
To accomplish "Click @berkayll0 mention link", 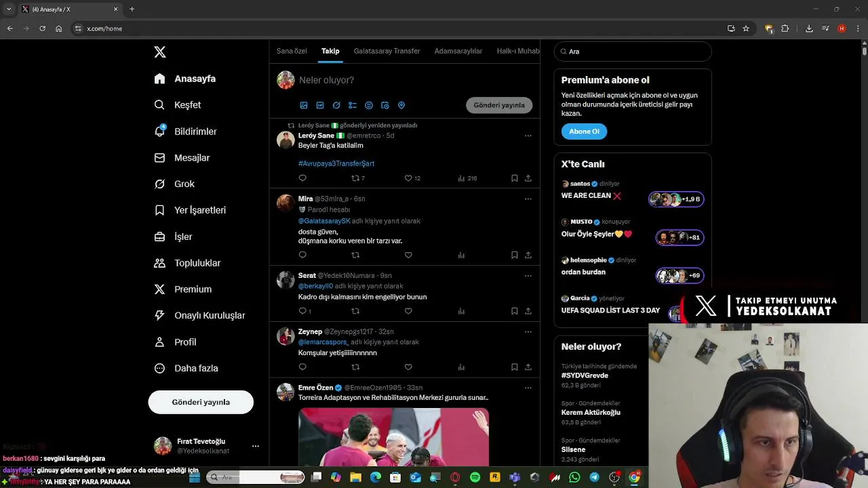I will (x=315, y=286).
